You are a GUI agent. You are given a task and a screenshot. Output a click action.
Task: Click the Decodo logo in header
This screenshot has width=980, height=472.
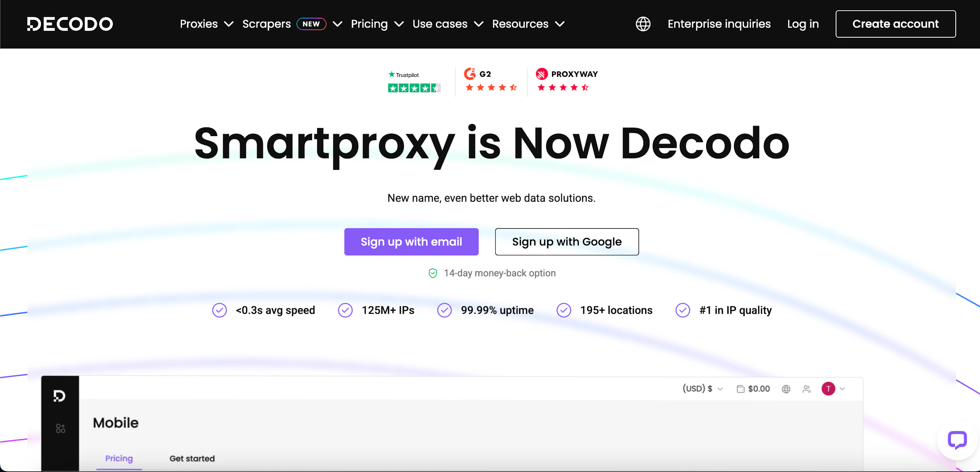click(x=70, y=24)
